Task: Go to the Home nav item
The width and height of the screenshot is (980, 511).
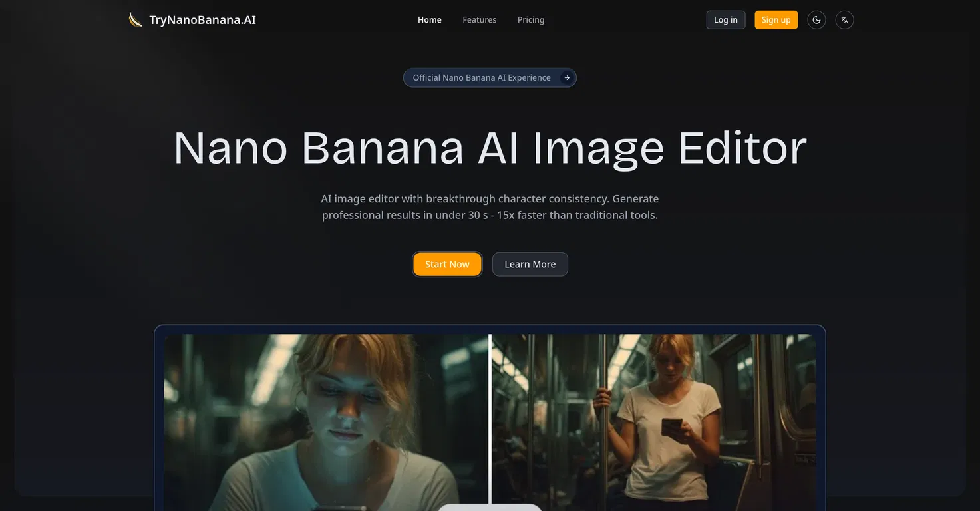Action: (429, 20)
